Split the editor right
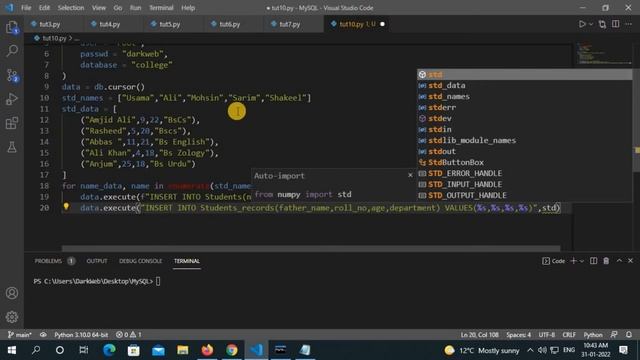This screenshot has height=360, width=640. pos(616,24)
